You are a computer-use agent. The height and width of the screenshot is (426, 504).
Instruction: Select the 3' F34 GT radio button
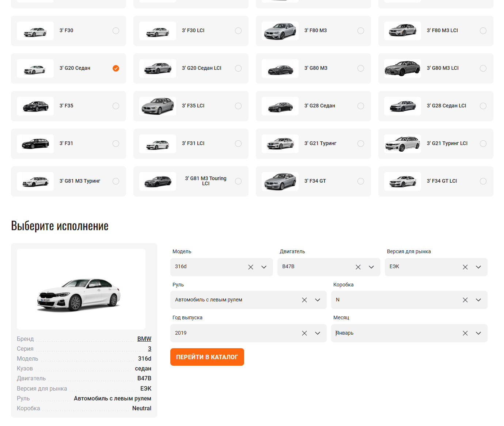point(361,181)
